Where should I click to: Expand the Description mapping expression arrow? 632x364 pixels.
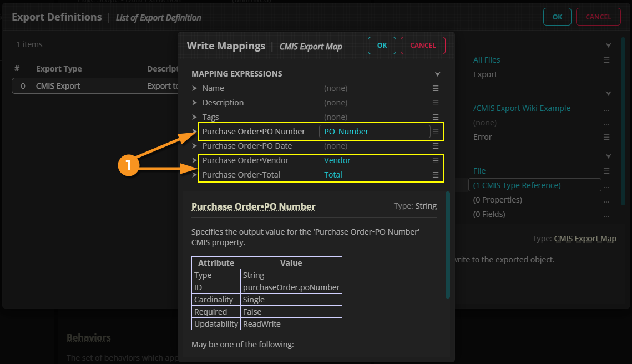194,103
